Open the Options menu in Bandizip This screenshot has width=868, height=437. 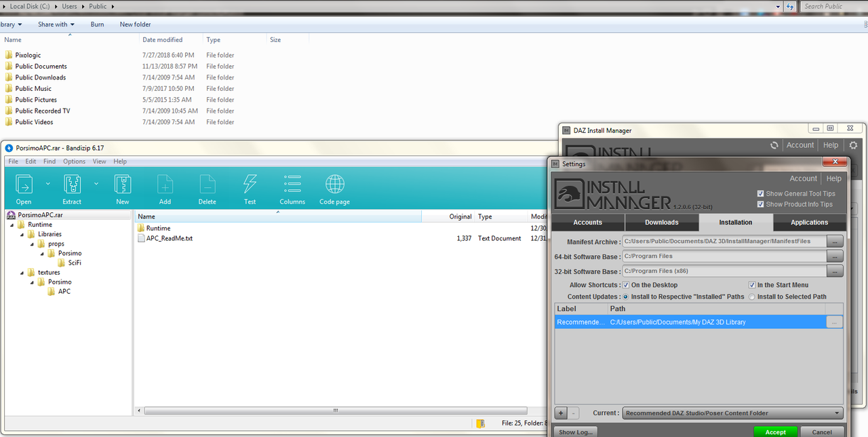pyautogui.click(x=75, y=161)
